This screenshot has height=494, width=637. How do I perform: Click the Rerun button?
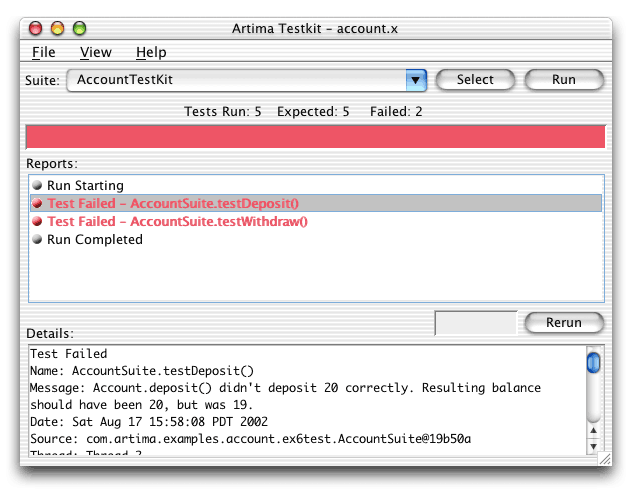coord(563,323)
